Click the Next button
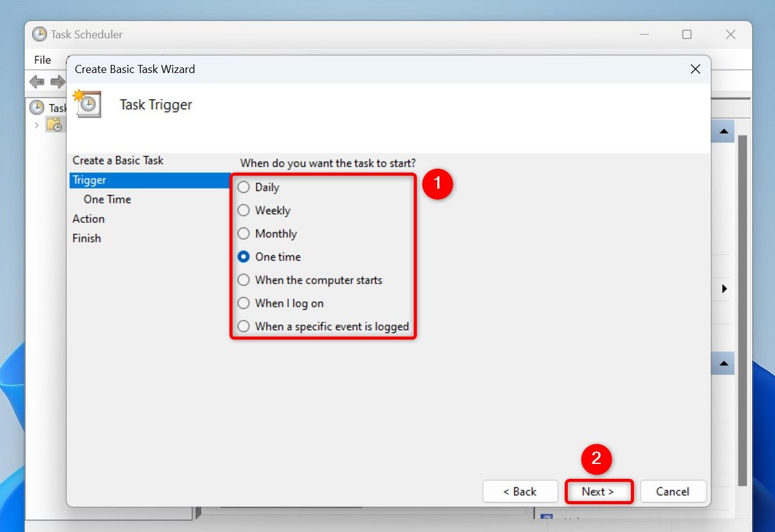 (598, 492)
